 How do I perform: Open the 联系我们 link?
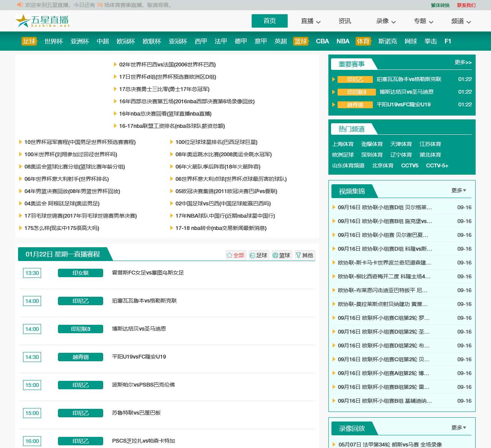(466, 5)
